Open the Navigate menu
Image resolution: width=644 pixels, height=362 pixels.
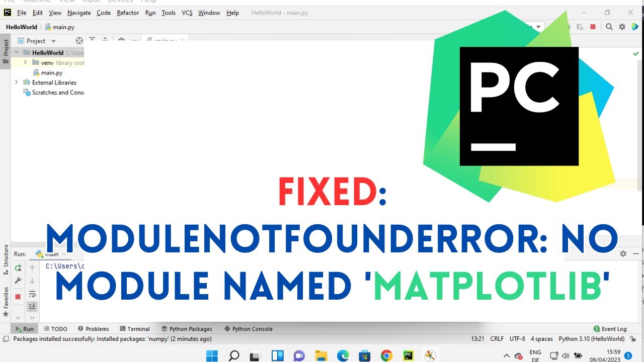pos(79,13)
